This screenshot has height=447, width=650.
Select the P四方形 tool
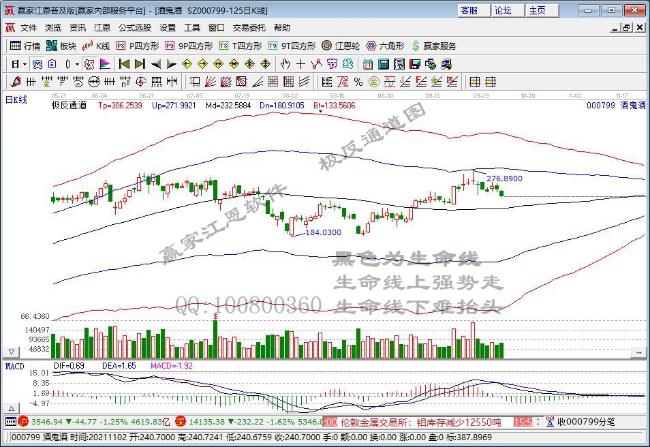[138, 46]
